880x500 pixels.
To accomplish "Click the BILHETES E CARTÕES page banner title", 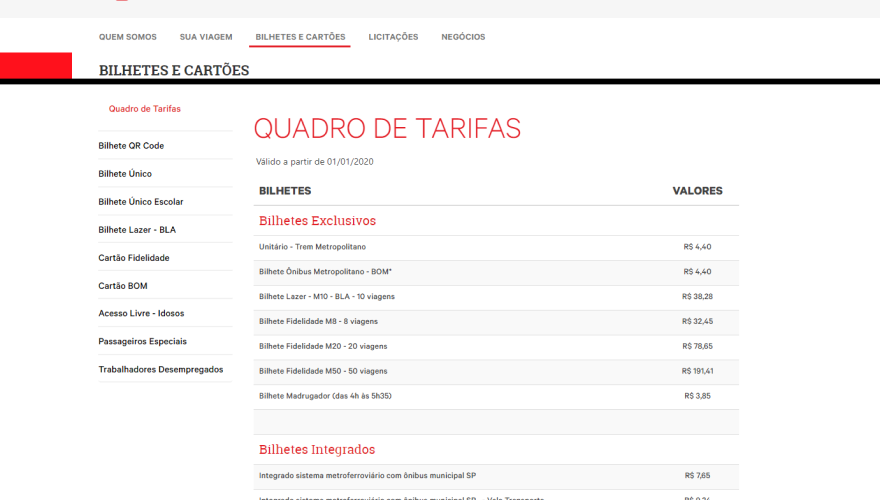I will 174,70.
